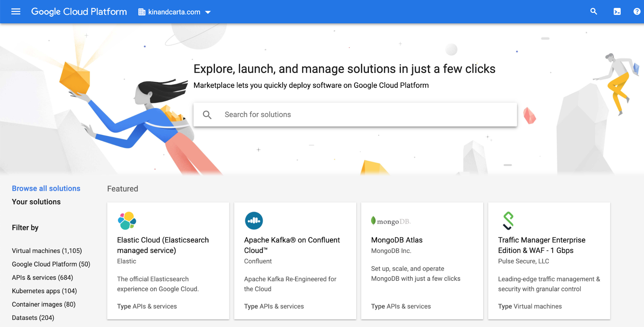The image size is (644, 327).
Task: Click the Confluent Kafka logo
Action: (254, 221)
